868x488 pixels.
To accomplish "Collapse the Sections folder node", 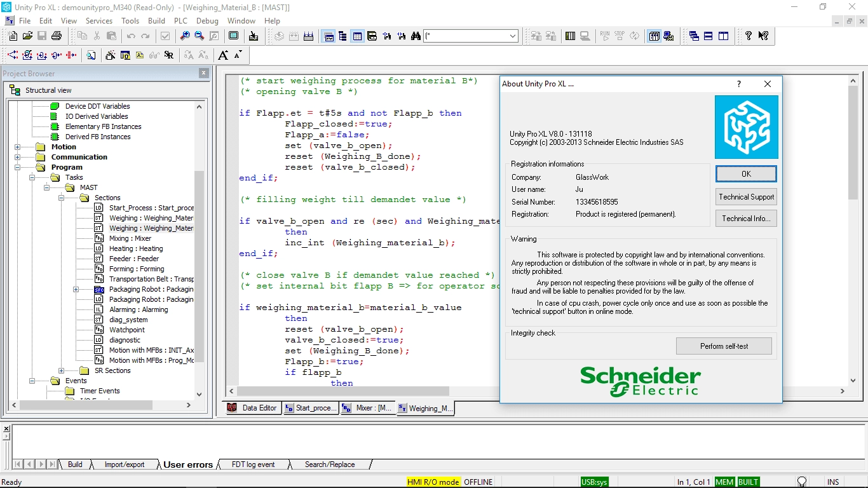I will coord(62,198).
